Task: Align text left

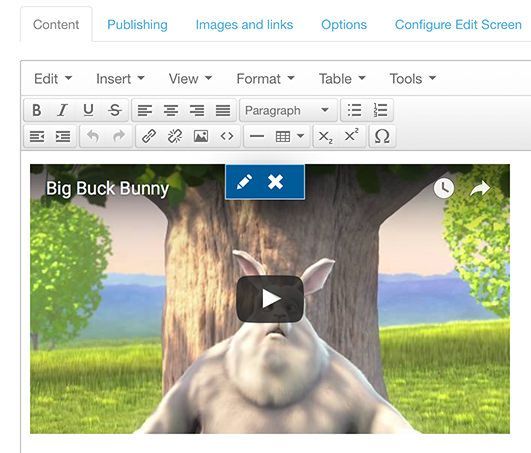Action: pos(145,110)
